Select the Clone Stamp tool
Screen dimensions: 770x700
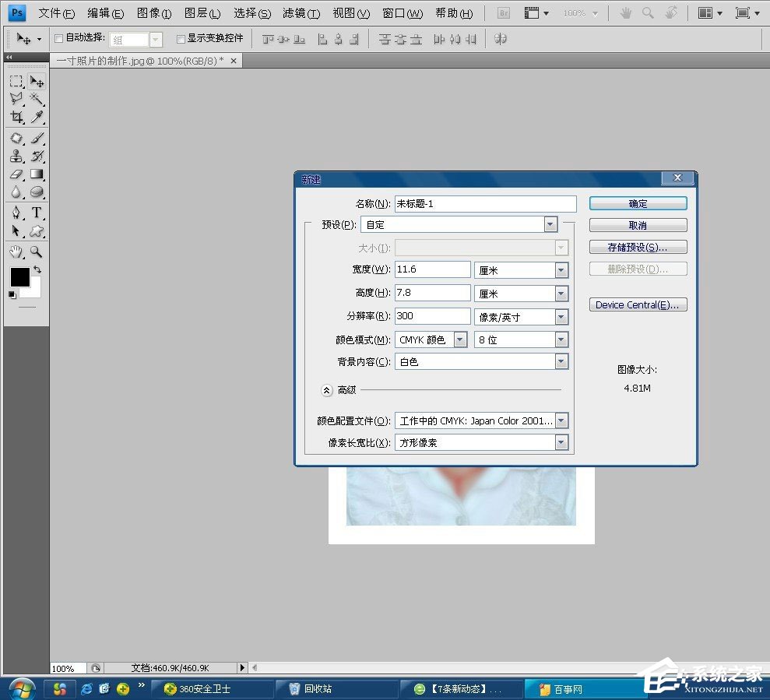[x=16, y=157]
